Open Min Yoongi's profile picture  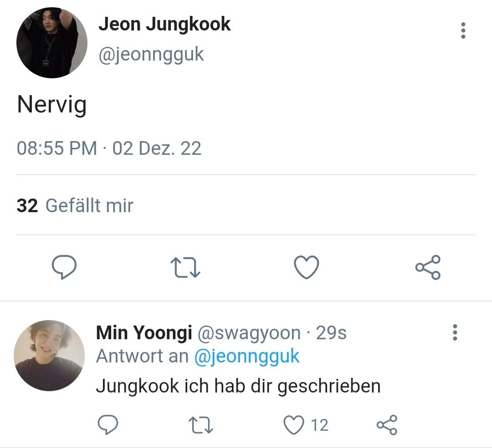(x=49, y=356)
